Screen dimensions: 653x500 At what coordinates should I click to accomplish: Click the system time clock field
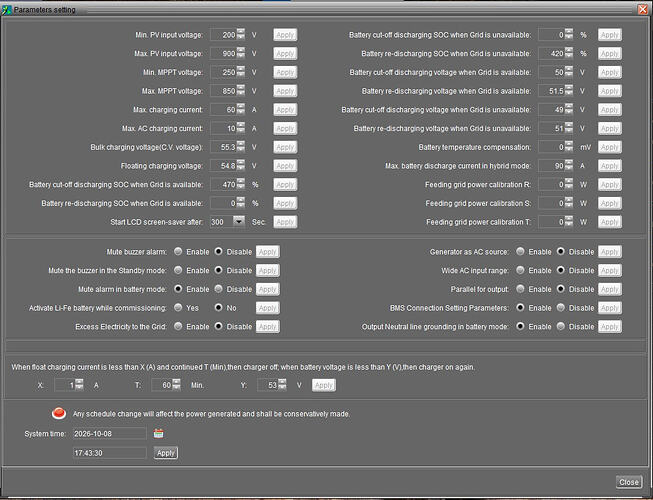[x=110, y=453]
